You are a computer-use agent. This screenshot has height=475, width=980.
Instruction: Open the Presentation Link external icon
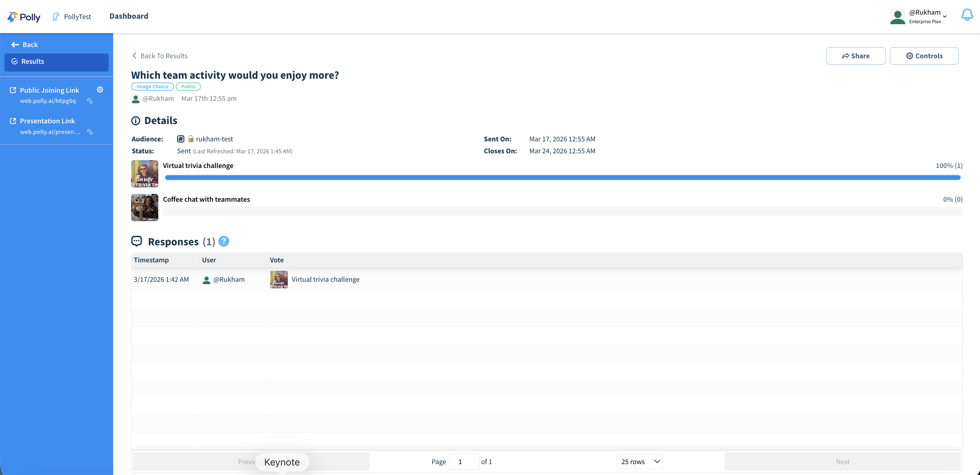coord(13,121)
